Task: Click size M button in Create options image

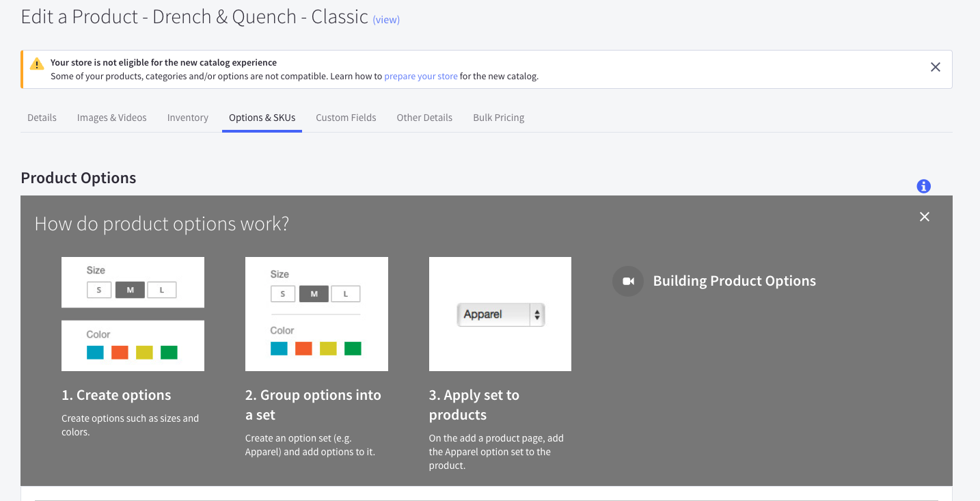Action: [130, 290]
